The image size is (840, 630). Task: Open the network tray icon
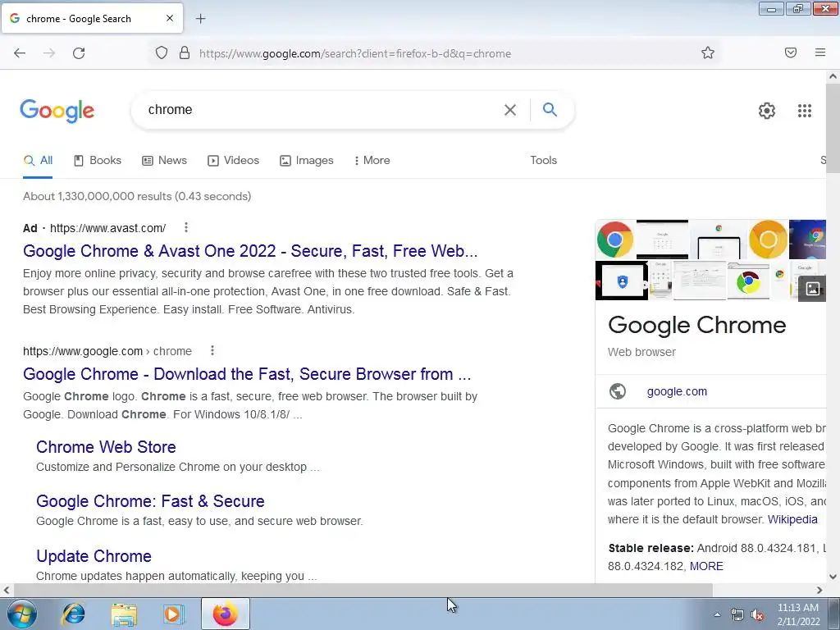[x=737, y=615]
